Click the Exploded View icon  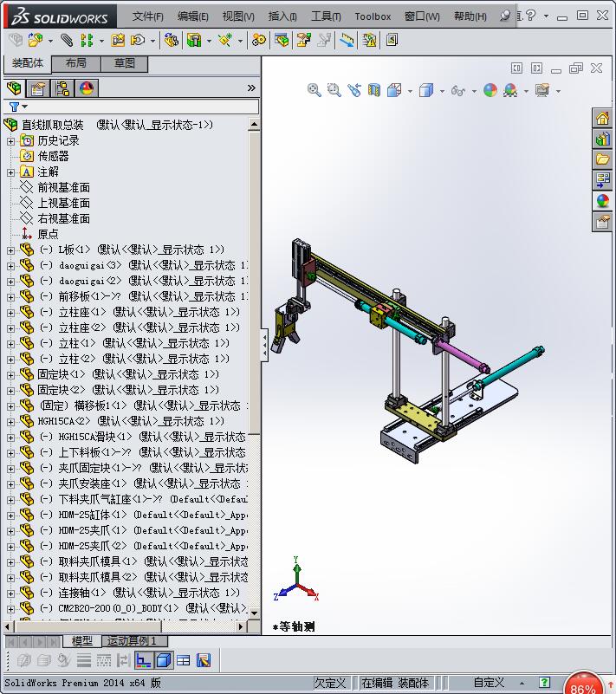click(x=303, y=40)
